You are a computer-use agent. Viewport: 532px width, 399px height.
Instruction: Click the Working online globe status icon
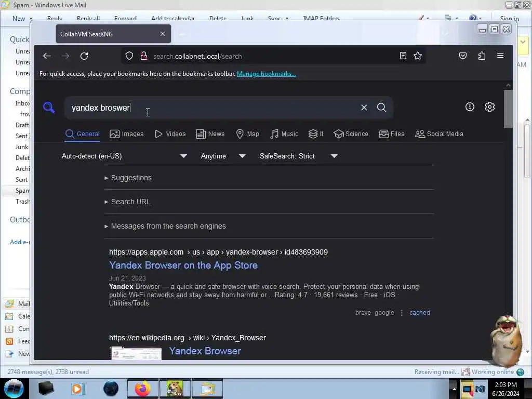[x=520, y=372]
